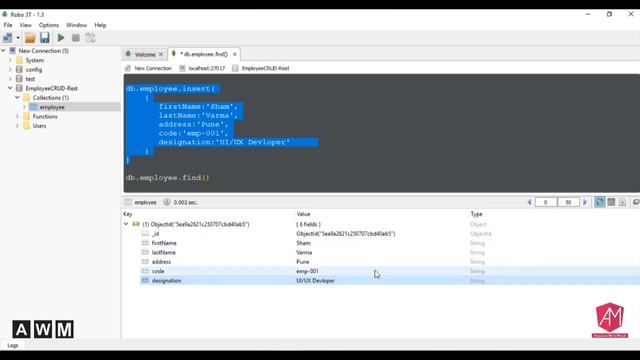Close the Welcome tab
640x360 pixels.
161,54
